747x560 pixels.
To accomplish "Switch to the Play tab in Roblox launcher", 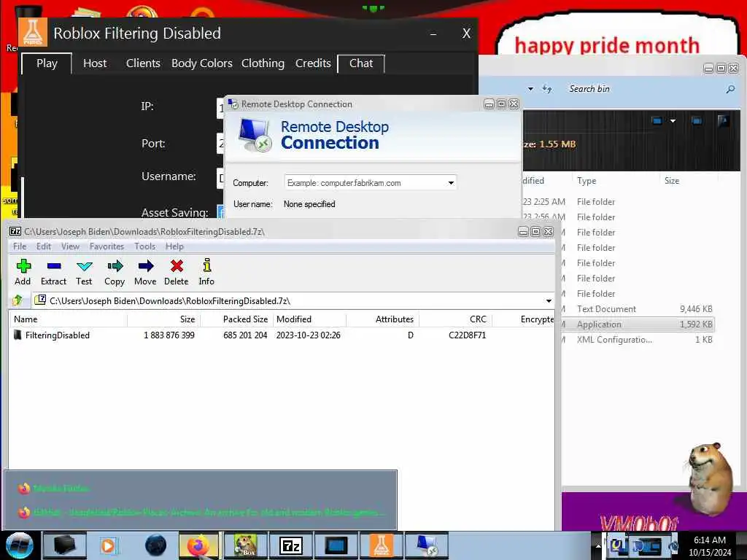I will tap(47, 63).
